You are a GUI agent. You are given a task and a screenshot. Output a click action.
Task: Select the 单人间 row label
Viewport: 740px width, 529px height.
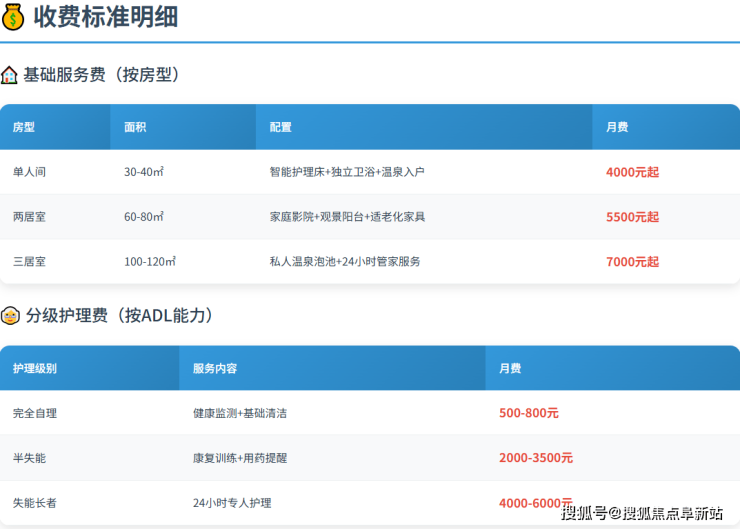point(29,172)
